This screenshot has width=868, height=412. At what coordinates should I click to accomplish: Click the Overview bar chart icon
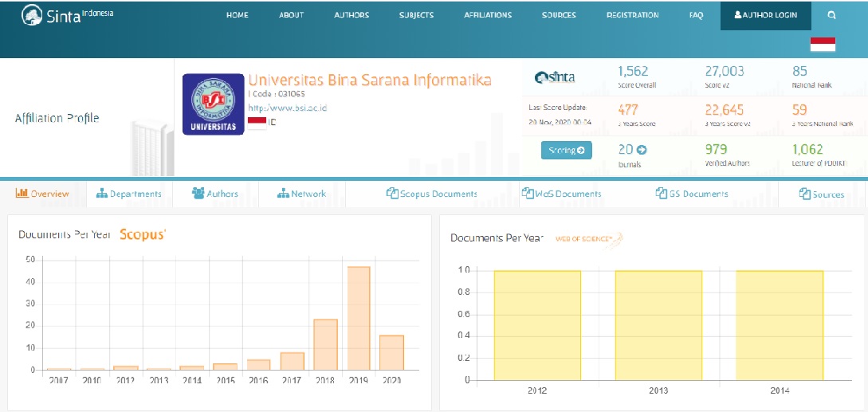pyautogui.click(x=22, y=194)
